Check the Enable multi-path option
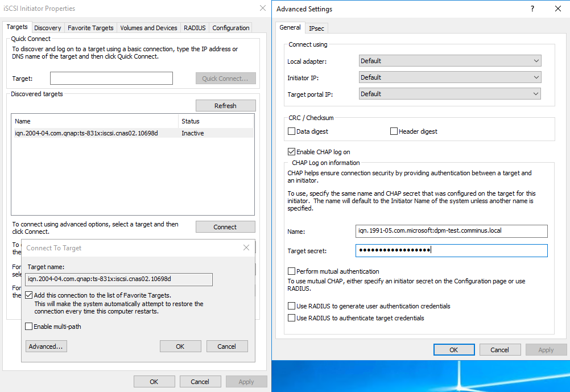This screenshot has height=392, width=570. tap(29, 327)
